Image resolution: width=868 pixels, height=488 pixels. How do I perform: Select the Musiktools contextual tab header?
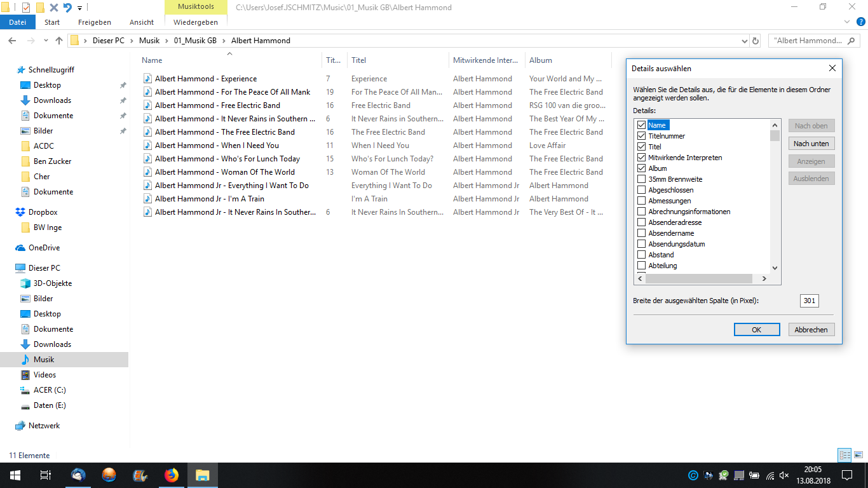click(195, 7)
